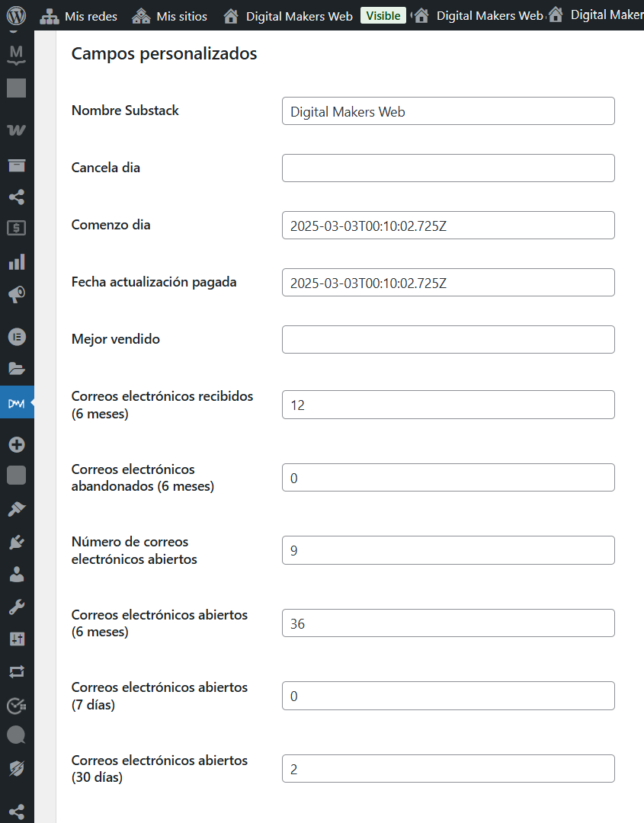Select the highlighted DM sidebar item
This screenshot has height=823, width=644.
point(17,403)
